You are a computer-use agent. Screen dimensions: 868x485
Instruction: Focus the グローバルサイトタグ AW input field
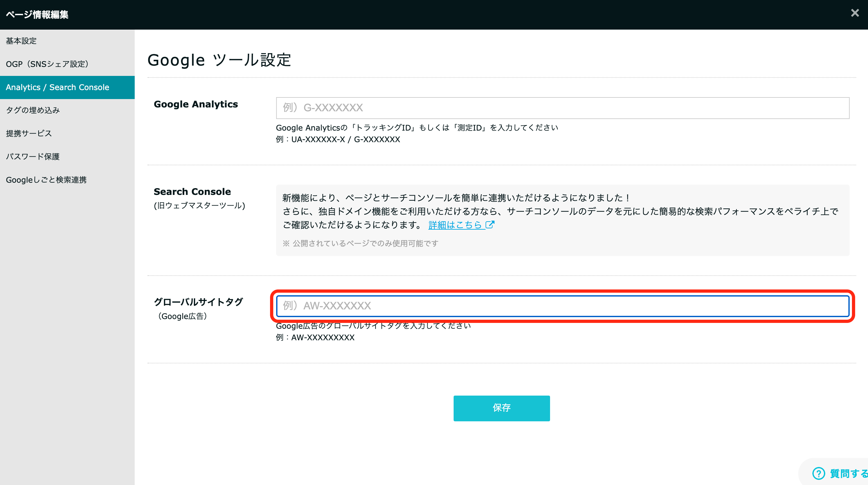coord(563,306)
